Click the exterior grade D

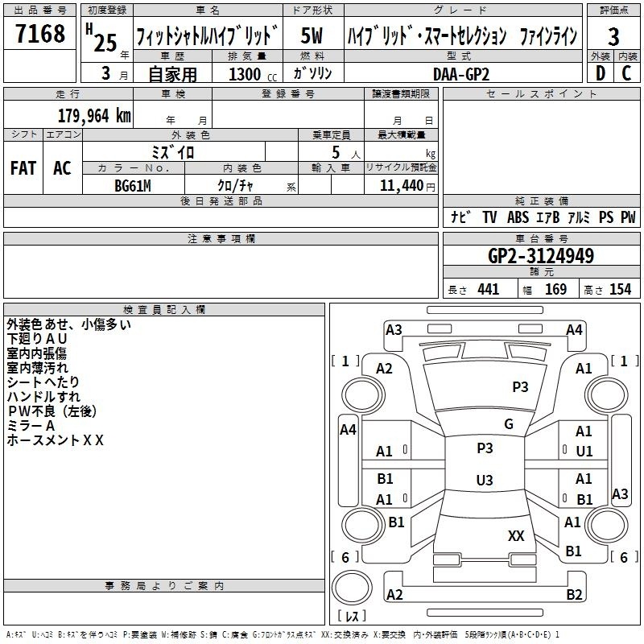pos(600,72)
